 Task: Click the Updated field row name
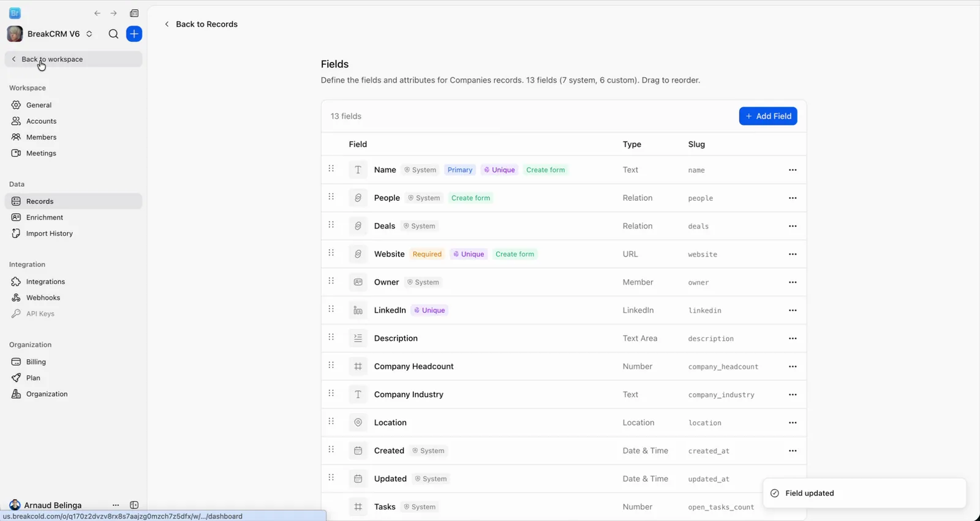click(x=390, y=479)
